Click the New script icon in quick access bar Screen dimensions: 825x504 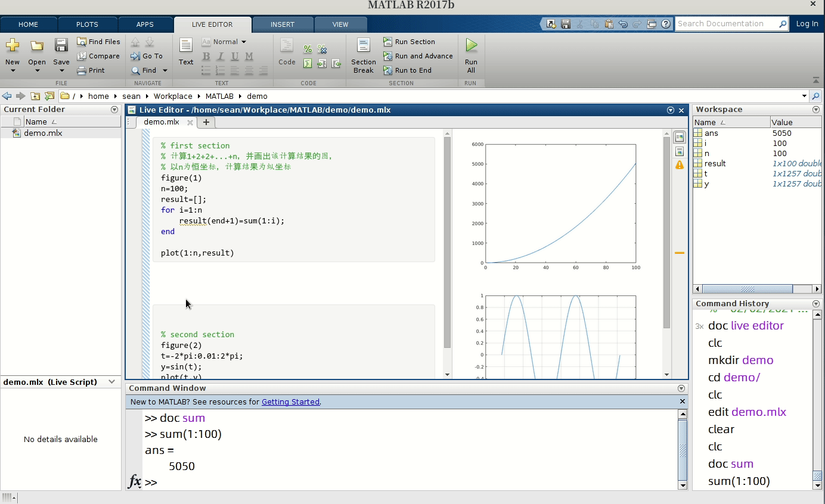coord(550,23)
